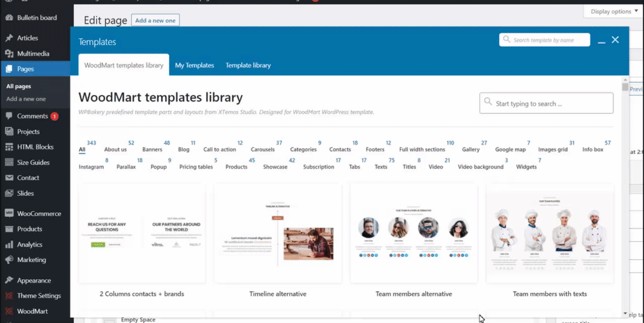Filter templates by Widgets
Image resolution: width=644 pixels, height=323 pixels.
(527, 167)
